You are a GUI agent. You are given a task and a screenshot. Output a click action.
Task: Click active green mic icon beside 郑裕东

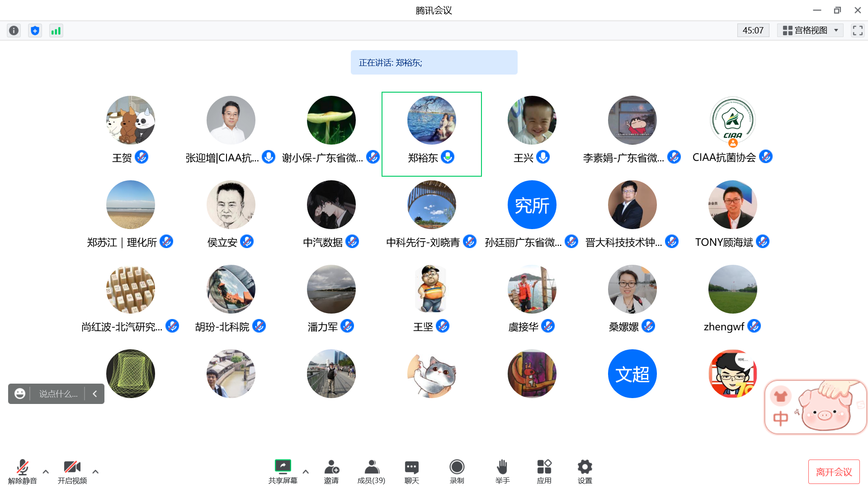click(x=448, y=157)
